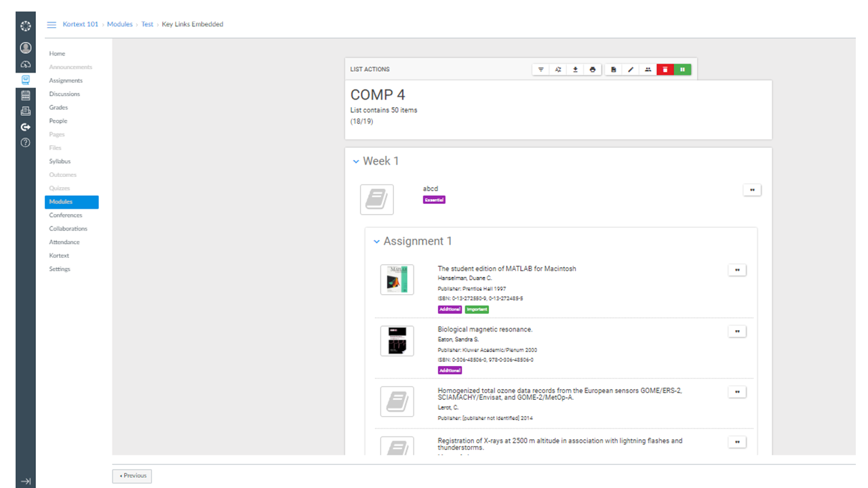The width and height of the screenshot is (868, 488).
Task: Sort the list with the A-Z icon
Action: tap(558, 69)
